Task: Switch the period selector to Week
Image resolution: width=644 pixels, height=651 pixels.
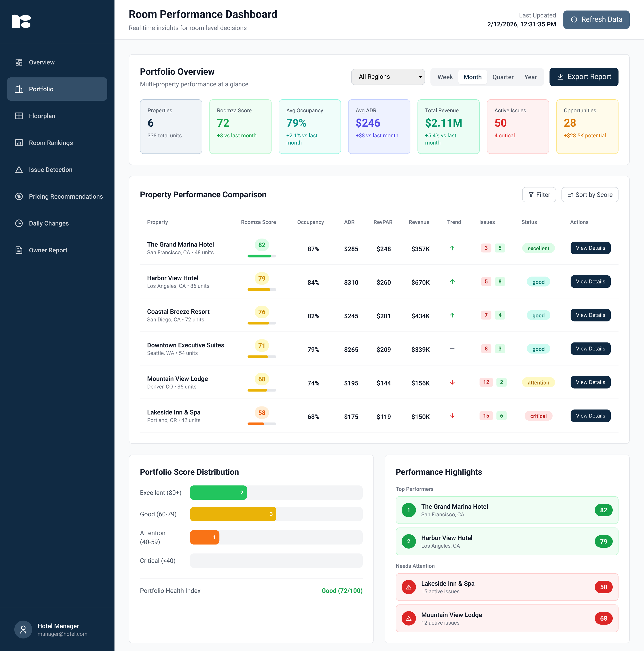Action: tap(445, 77)
